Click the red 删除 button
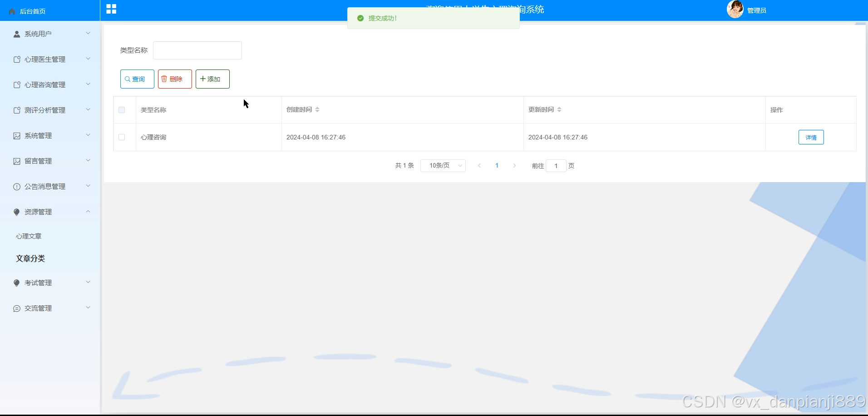This screenshot has width=868, height=416. coord(175,79)
